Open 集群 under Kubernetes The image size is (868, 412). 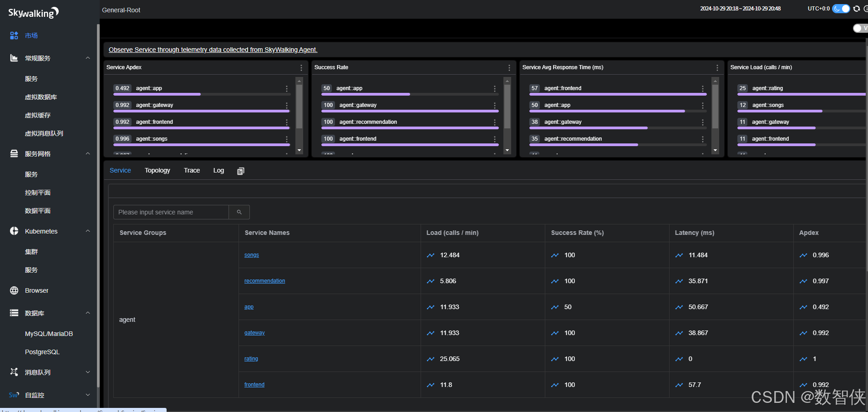(x=31, y=252)
